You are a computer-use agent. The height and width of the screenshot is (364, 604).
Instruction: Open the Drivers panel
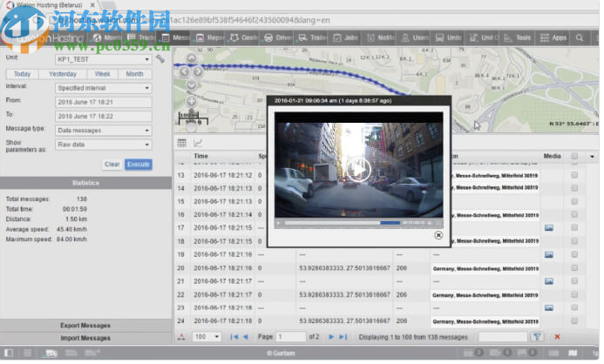pos(279,38)
